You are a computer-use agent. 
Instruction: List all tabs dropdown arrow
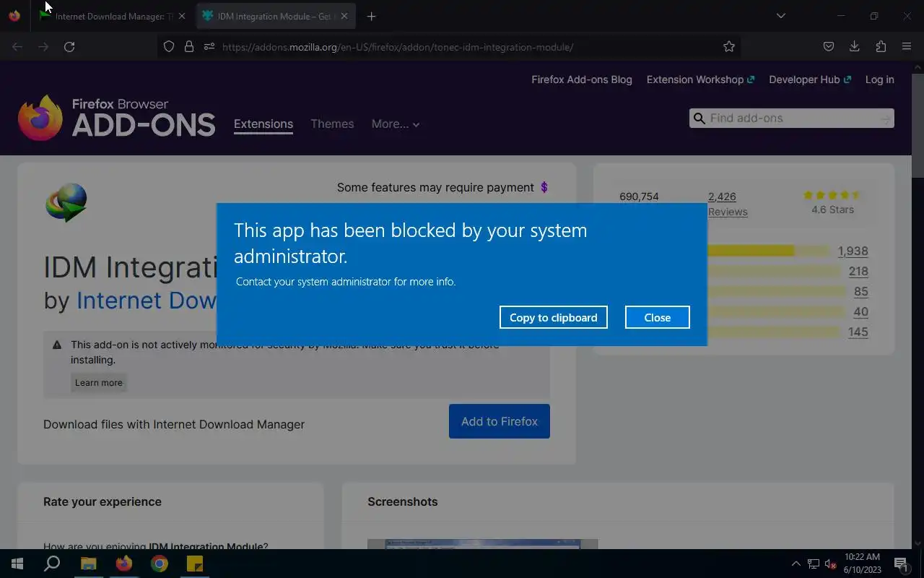780,16
